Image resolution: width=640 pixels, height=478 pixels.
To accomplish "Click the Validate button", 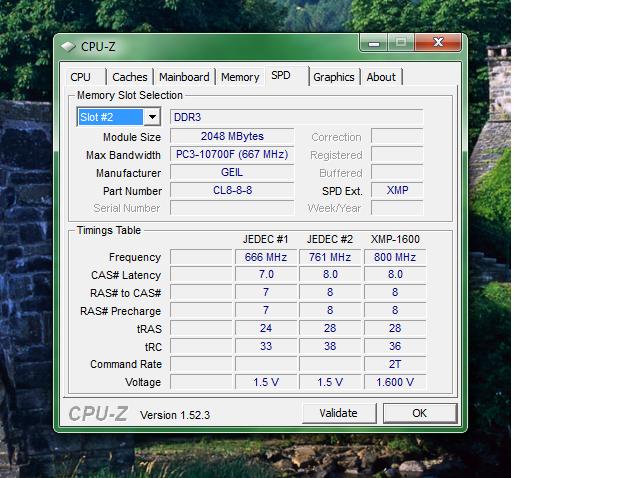I will coord(338,413).
